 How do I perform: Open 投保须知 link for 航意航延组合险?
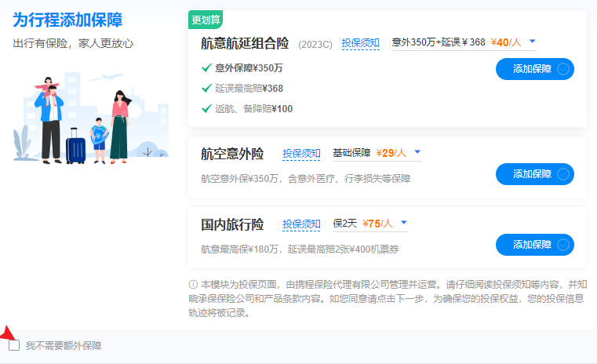360,43
